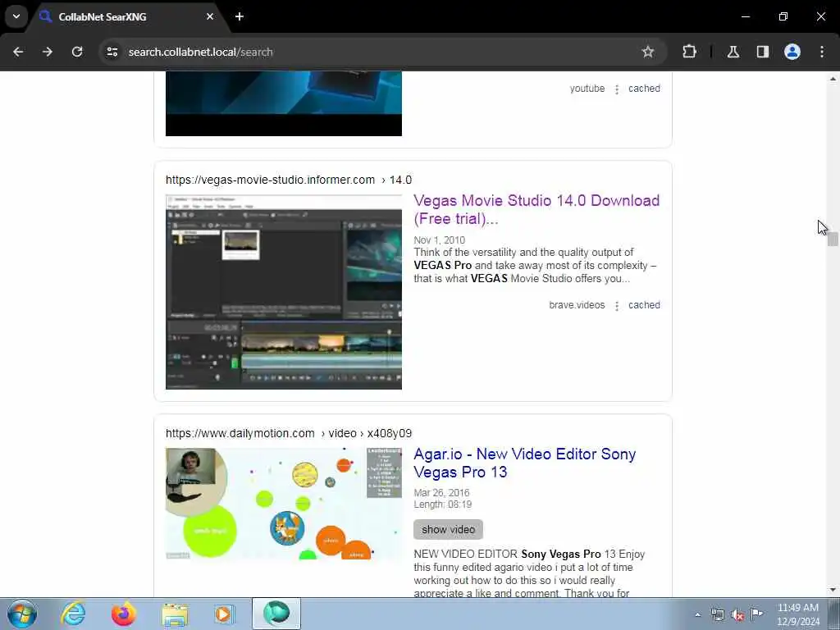Open Chrome Labs flask icon
The width and height of the screenshot is (840, 630).
tap(733, 52)
